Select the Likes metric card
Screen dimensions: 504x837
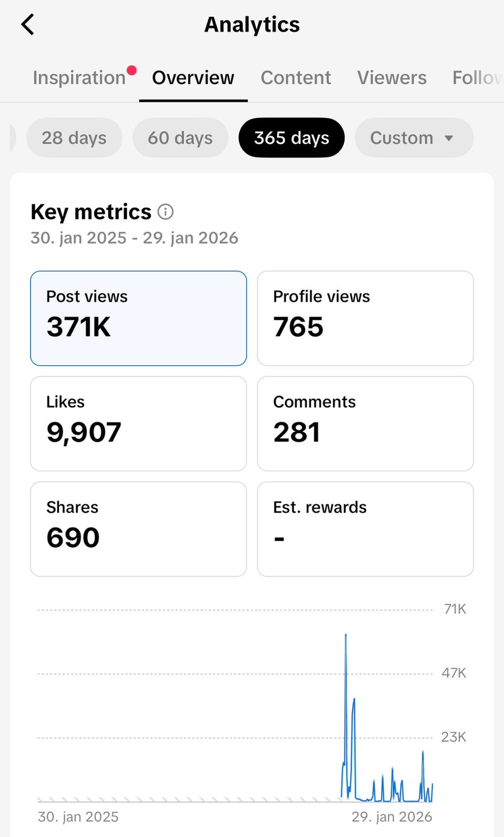[139, 423]
